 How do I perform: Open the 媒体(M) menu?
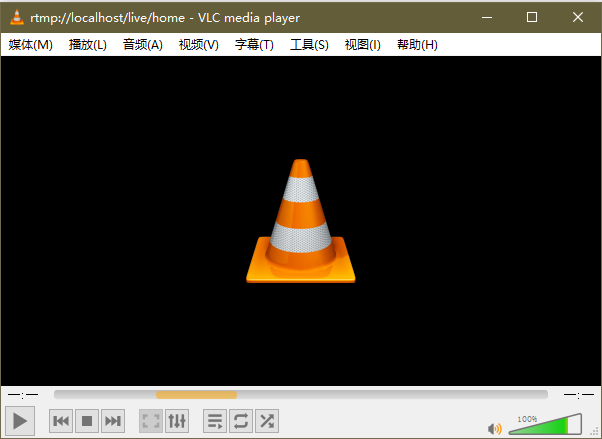(x=30, y=45)
